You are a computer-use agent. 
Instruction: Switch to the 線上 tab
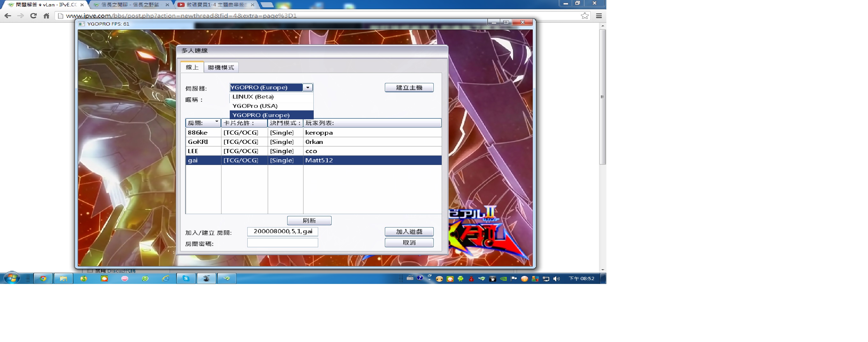(x=192, y=67)
